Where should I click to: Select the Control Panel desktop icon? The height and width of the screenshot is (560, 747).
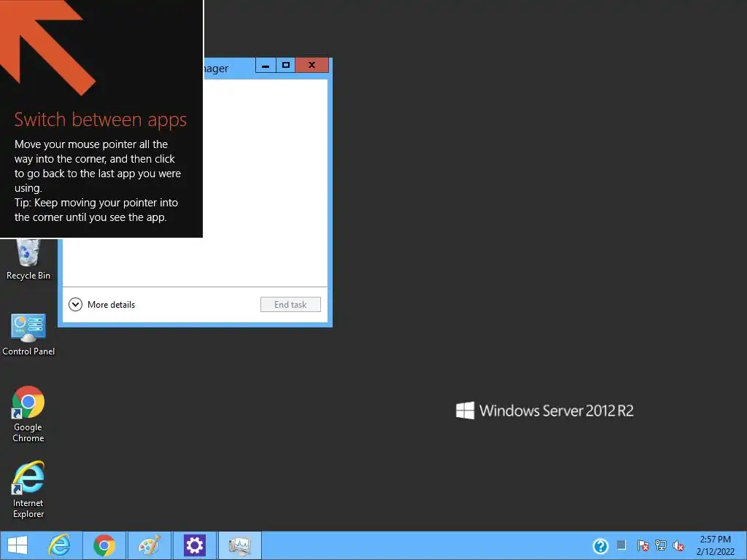click(x=28, y=335)
